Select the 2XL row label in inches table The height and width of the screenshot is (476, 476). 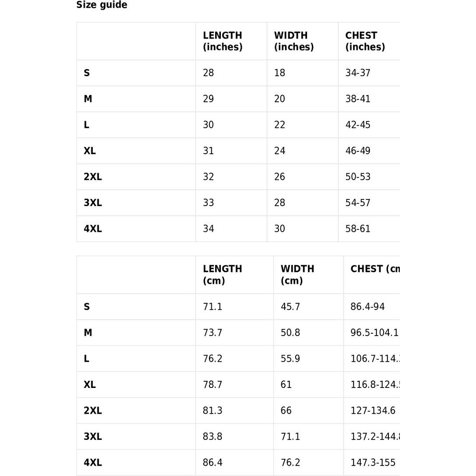point(93,177)
